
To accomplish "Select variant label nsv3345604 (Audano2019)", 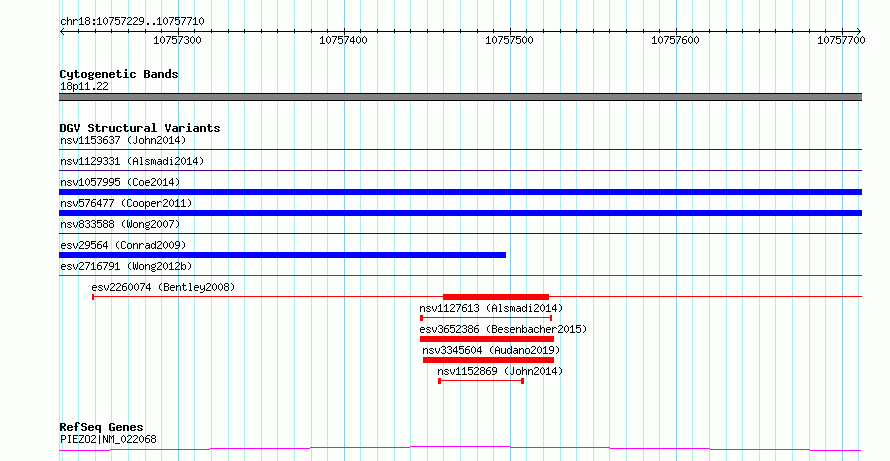I will tap(491, 350).
